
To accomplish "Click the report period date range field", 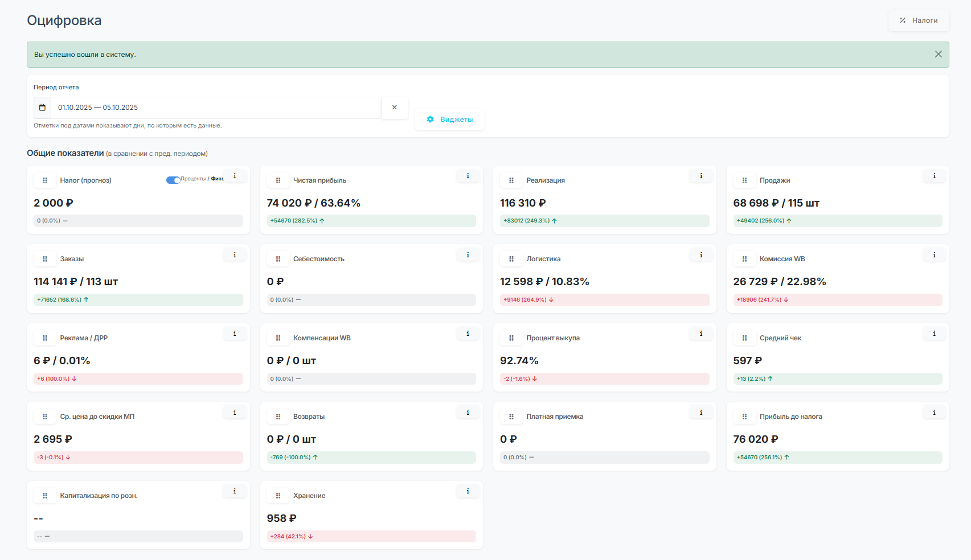I will click(x=216, y=108).
